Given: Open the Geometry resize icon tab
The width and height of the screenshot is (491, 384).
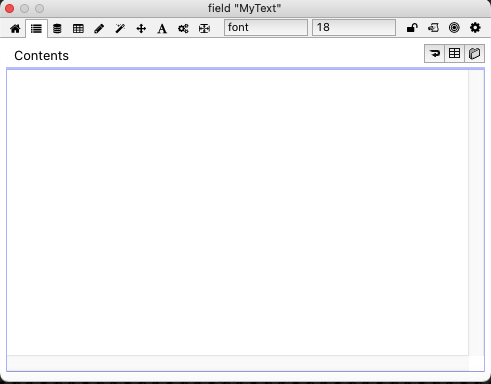Looking at the screenshot, I should click(204, 28).
